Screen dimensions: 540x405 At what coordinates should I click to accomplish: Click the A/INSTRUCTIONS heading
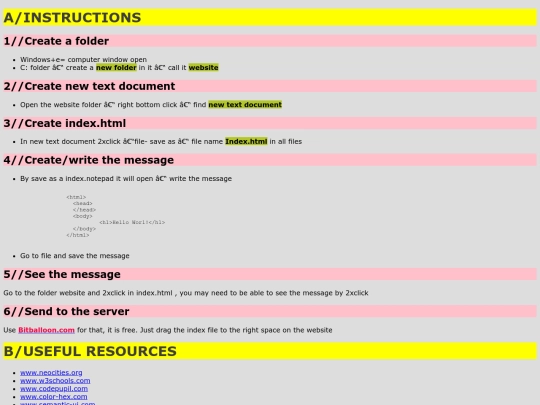270,18
